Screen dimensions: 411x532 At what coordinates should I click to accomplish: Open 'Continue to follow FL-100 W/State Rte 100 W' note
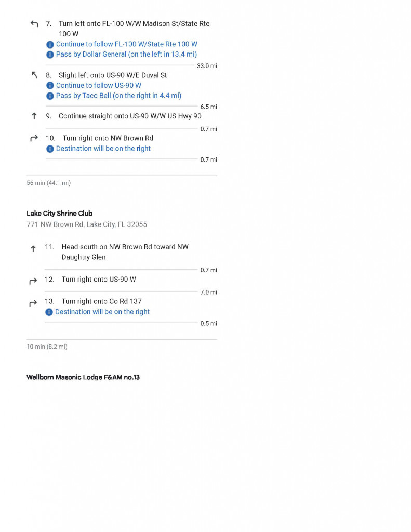[127, 44]
